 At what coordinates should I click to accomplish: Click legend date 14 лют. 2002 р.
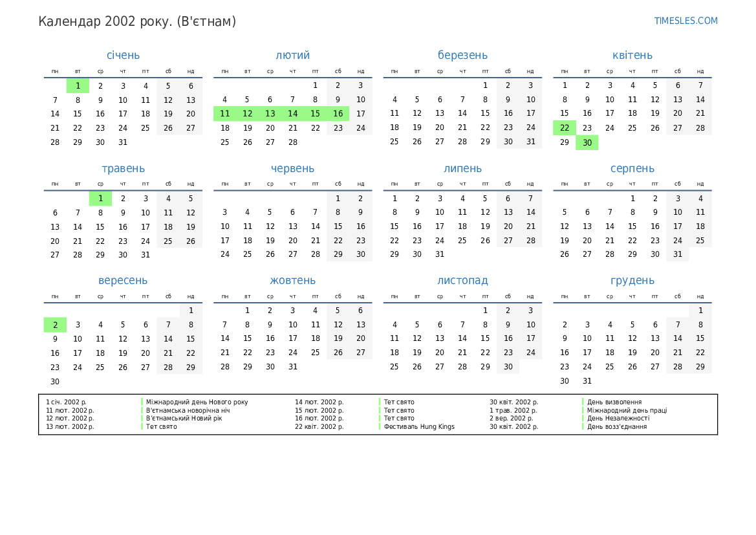(x=319, y=402)
